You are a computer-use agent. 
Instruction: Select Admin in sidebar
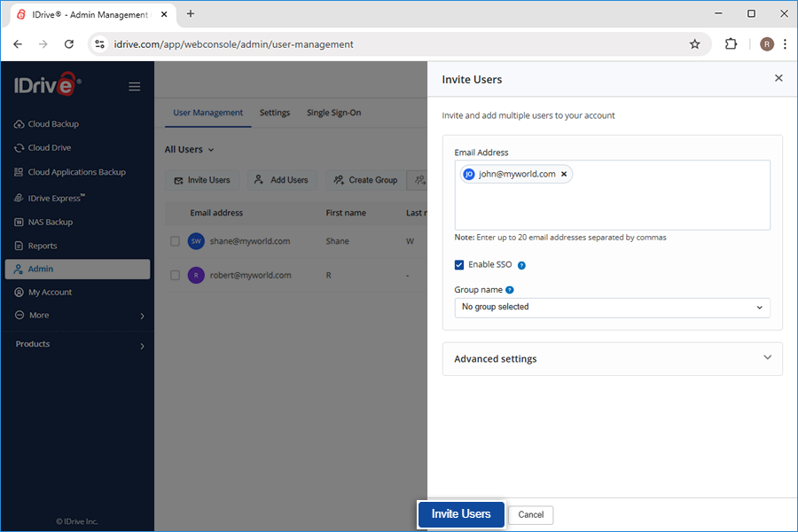[x=77, y=269]
